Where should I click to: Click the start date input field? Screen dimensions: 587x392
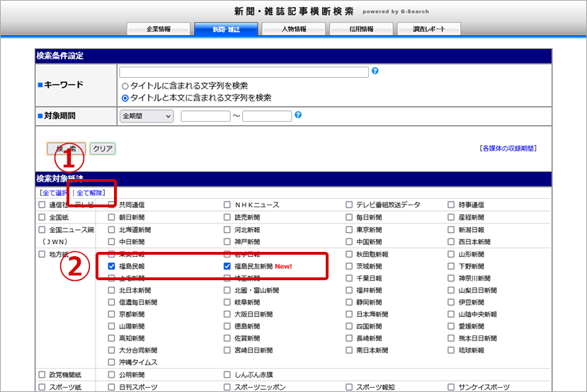pos(205,116)
